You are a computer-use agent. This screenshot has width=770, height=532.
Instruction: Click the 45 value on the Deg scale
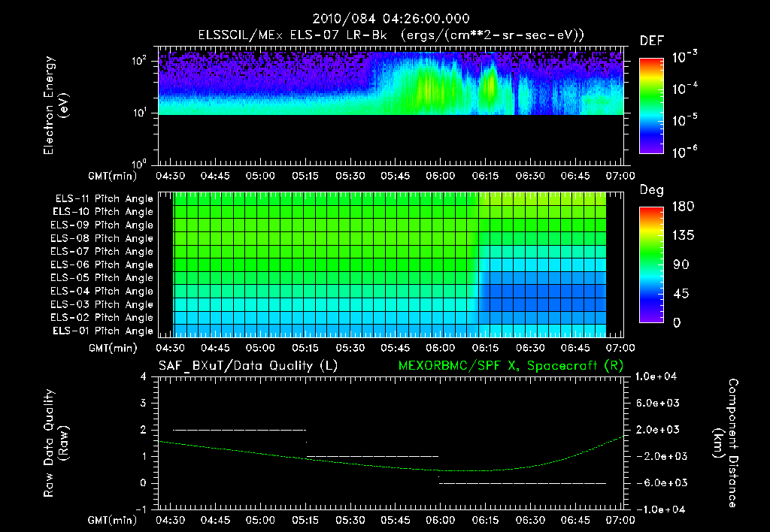tap(681, 294)
